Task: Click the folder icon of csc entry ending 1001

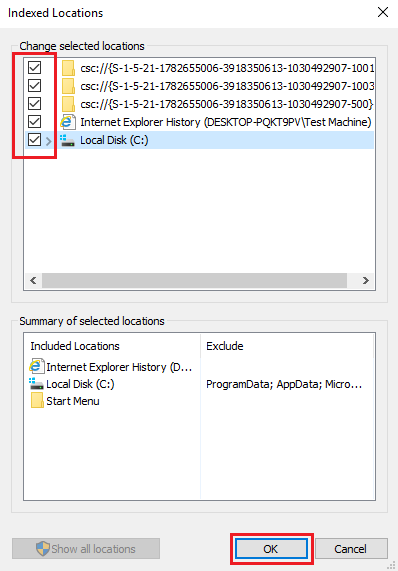Action: [x=68, y=68]
